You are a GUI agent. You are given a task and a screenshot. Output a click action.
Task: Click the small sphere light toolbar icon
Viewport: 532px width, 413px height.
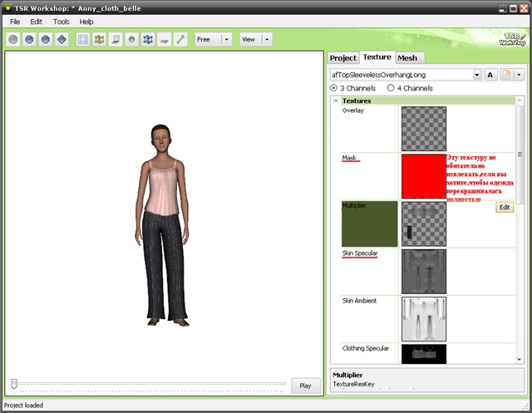131,39
